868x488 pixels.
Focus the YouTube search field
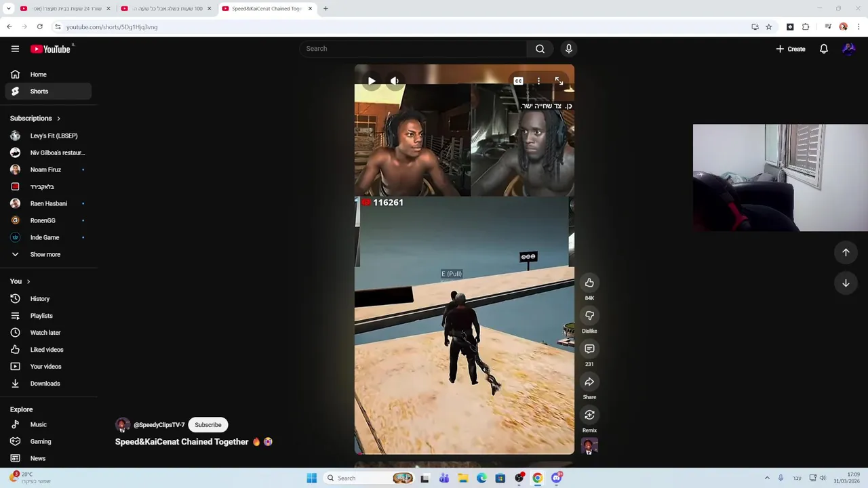tap(414, 49)
